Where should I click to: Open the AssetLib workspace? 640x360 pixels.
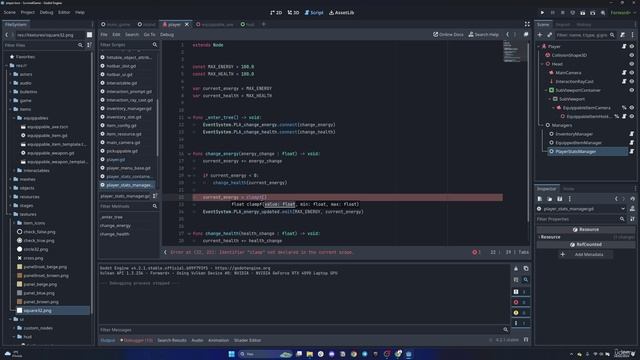(x=342, y=13)
